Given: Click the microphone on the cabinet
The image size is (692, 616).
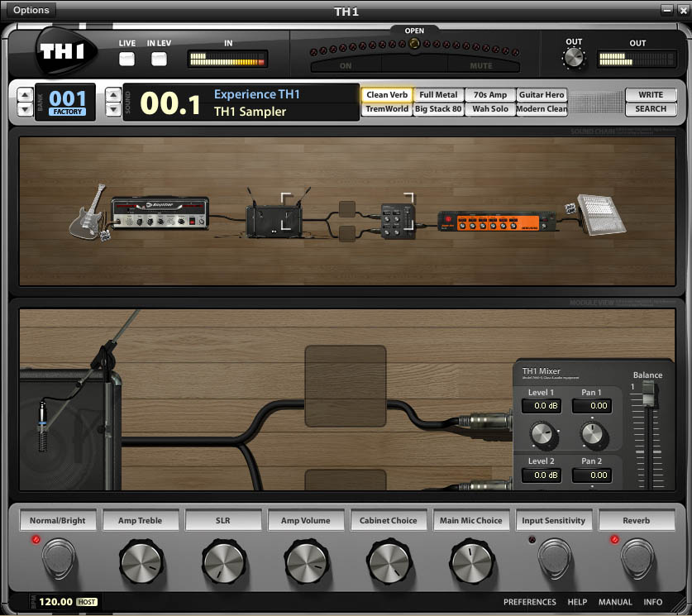Looking at the screenshot, I should click(42, 425).
